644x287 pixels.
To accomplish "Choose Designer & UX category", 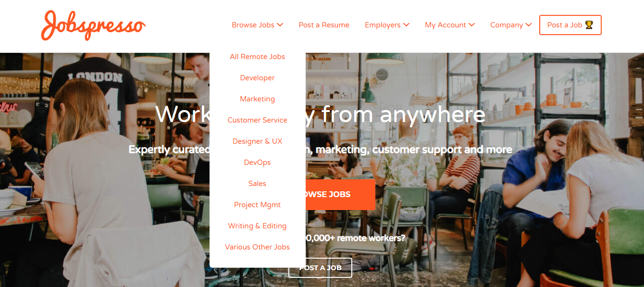I will click(x=258, y=141).
